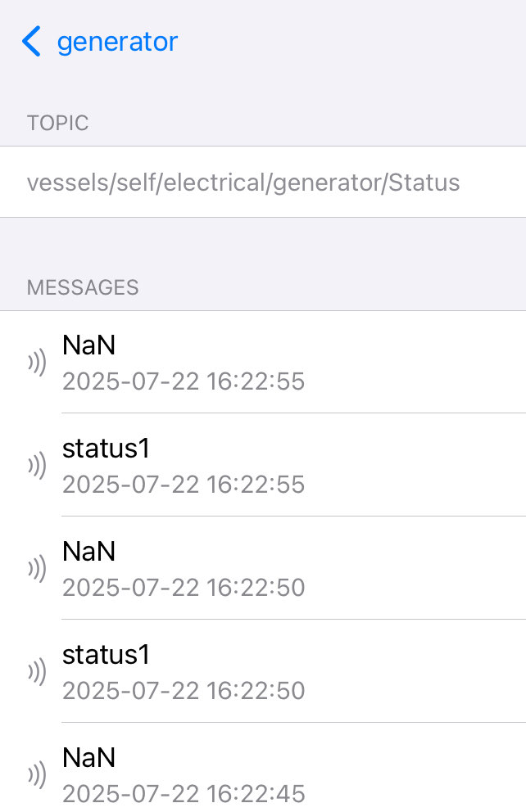Click the 2025-07-22 16:22:45 timestamp
Viewport: 526px width, 812px height.
pos(184,793)
